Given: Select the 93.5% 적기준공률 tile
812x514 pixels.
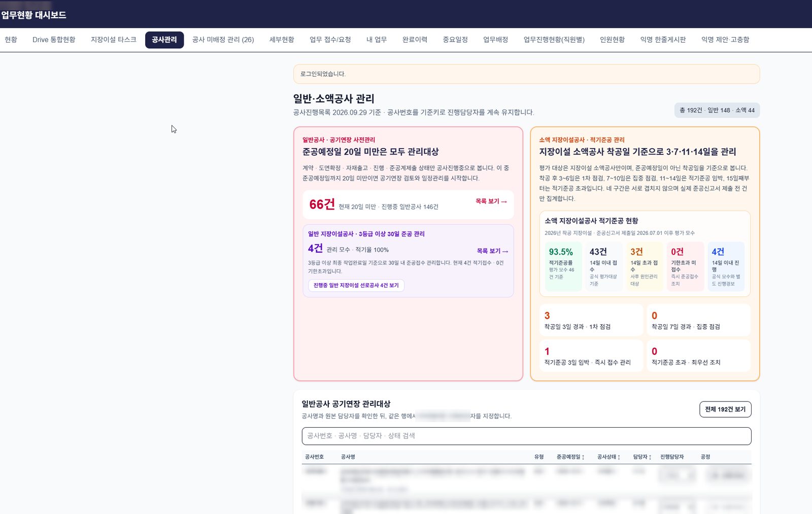Looking at the screenshot, I should tap(563, 266).
